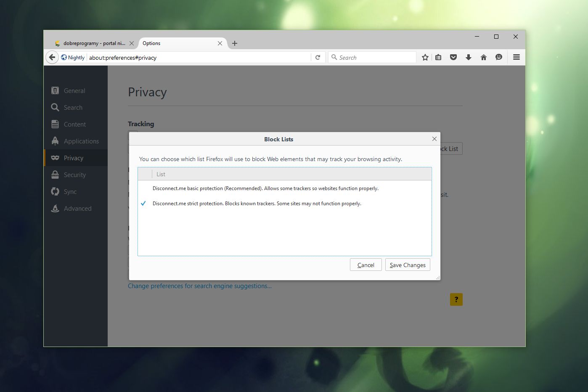The width and height of the screenshot is (588, 392).
Task: Click the List column header
Action: pyautogui.click(x=291, y=174)
